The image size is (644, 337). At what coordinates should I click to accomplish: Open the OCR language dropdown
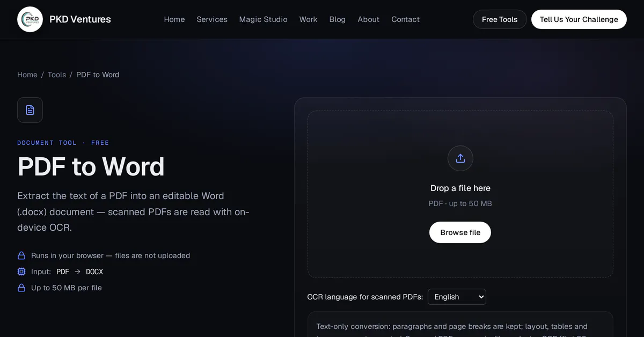pyautogui.click(x=457, y=297)
